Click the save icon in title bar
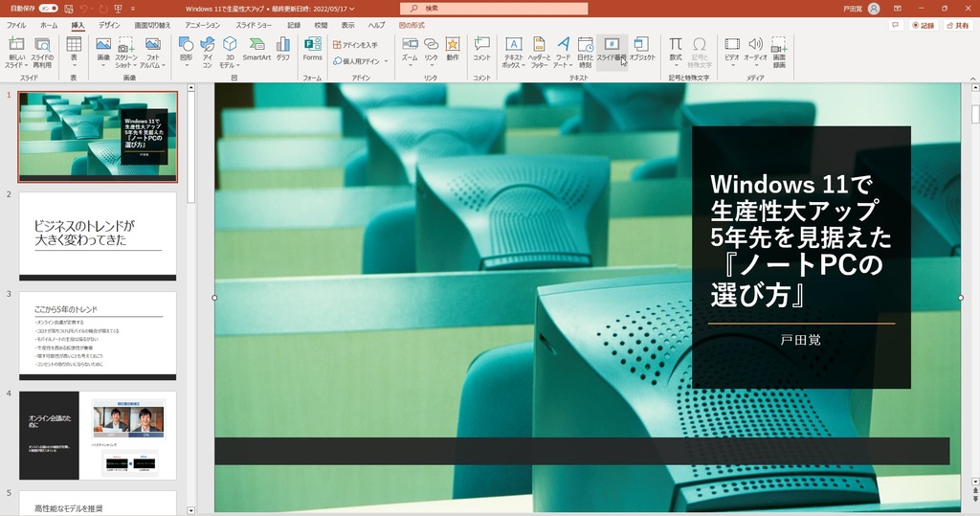The height and width of the screenshot is (516, 980). [x=69, y=9]
